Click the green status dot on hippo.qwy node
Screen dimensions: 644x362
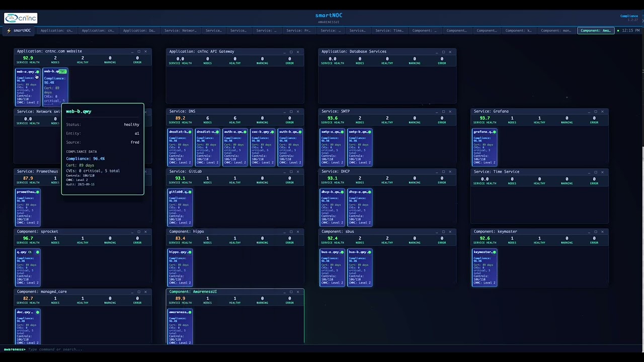[189, 252]
